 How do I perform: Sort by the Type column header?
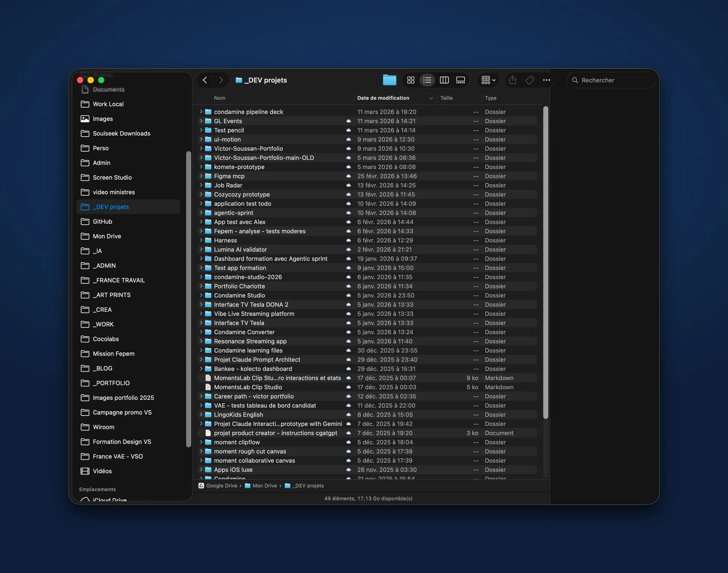click(490, 98)
